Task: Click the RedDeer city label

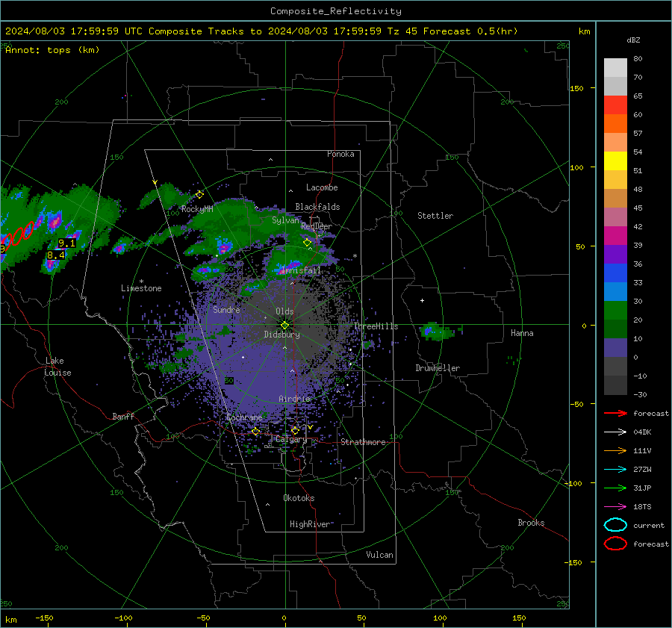Action: tap(317, 226)
